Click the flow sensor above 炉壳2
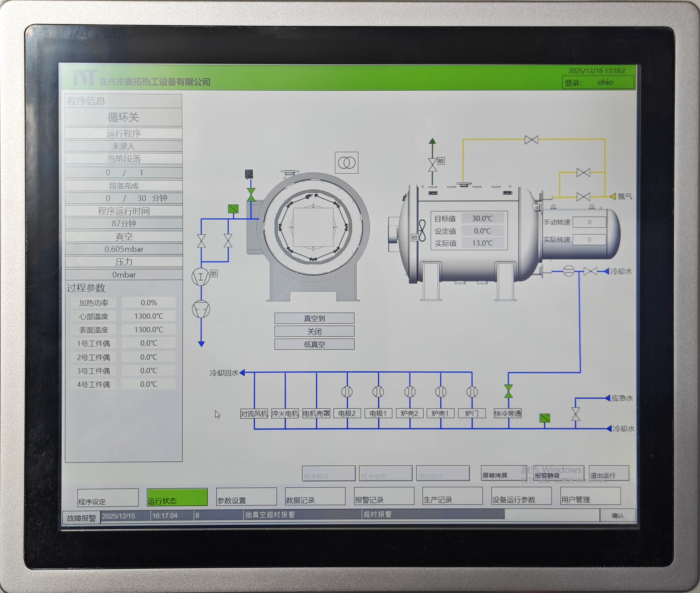The height and width of the screenshot is (593, 700). tap(410, 392)
